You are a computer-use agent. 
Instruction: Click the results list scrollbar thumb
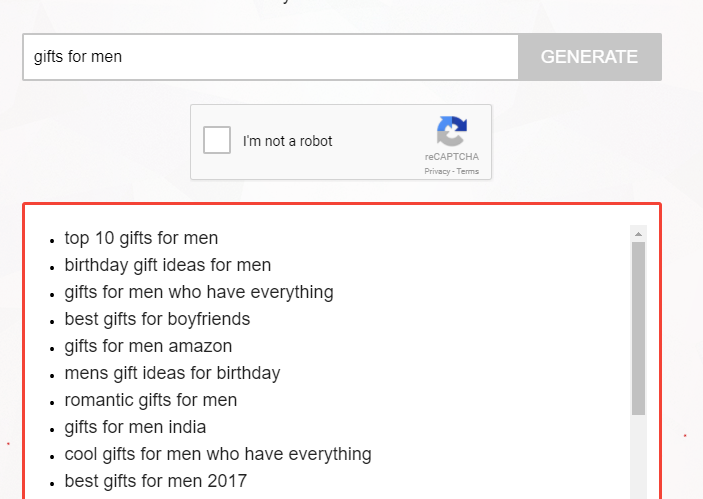pyautogui.click(x=638, y=329)
